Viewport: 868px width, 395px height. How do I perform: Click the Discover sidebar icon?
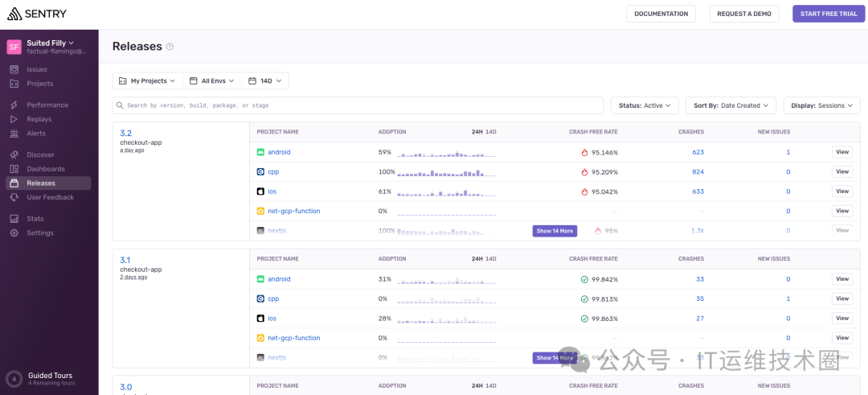[15, 154]
